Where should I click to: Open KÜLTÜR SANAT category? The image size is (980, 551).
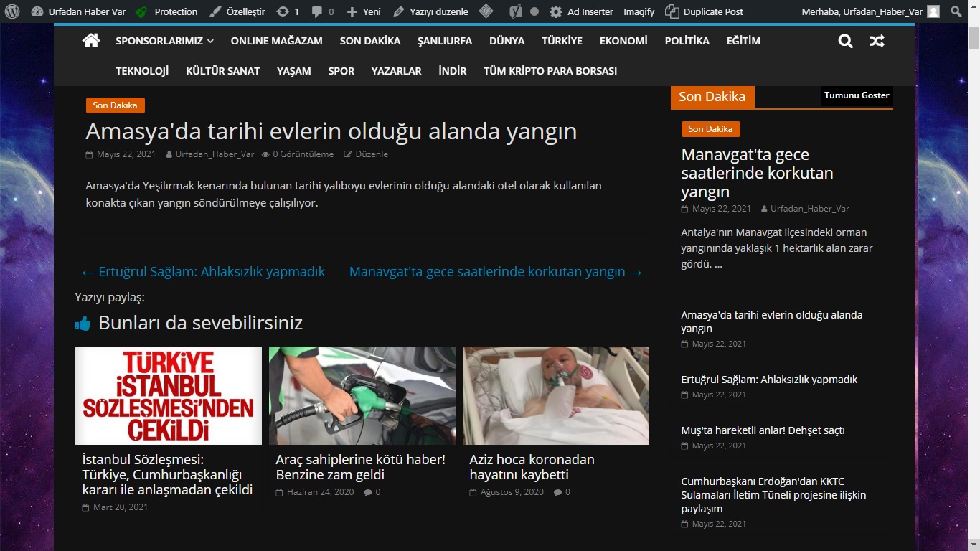coord(222,71)
